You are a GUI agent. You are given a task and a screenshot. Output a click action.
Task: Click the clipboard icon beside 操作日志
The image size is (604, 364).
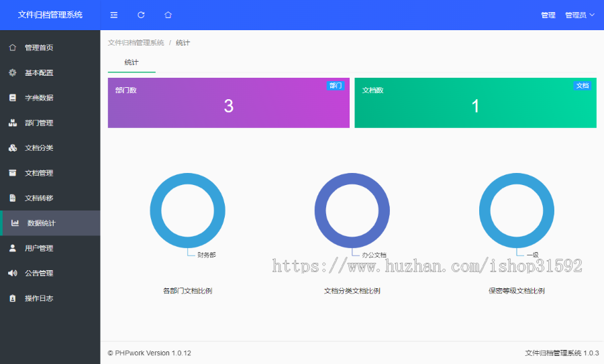[x=12, y=298]
